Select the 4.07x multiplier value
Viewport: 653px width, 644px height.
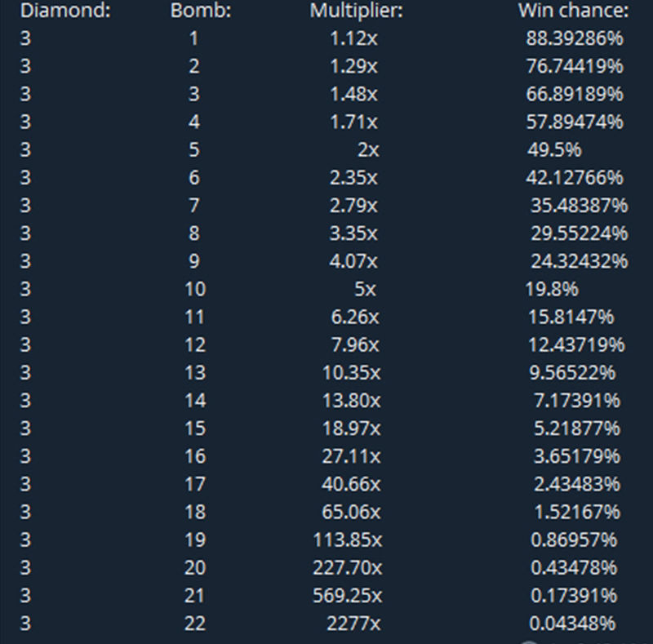click(354, 261)
